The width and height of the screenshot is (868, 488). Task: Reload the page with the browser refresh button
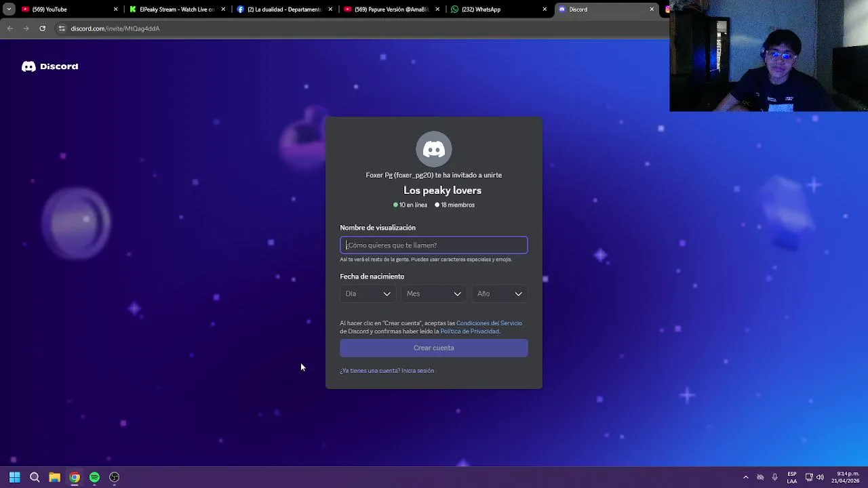click(42, 28)
